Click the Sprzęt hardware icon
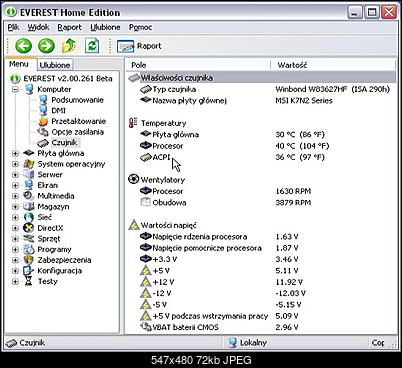 tap(29, 239)
